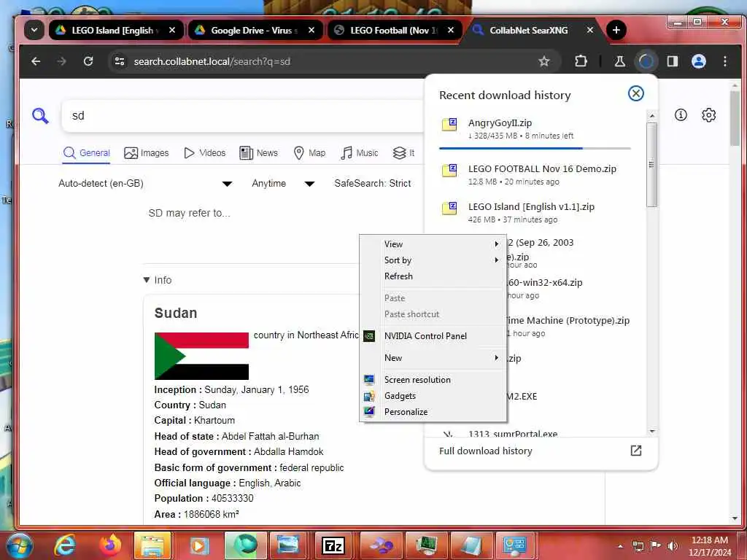747x560 pixels.
Task: Open LEGO FOOTBALL Nov 16 Demo.zip download
Action: [535, 174]
